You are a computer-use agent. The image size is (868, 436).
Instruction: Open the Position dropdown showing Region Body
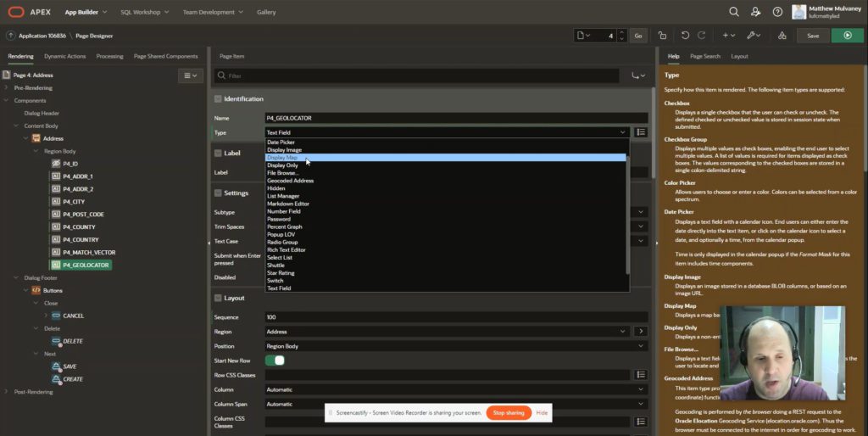[x=457, y=346]
